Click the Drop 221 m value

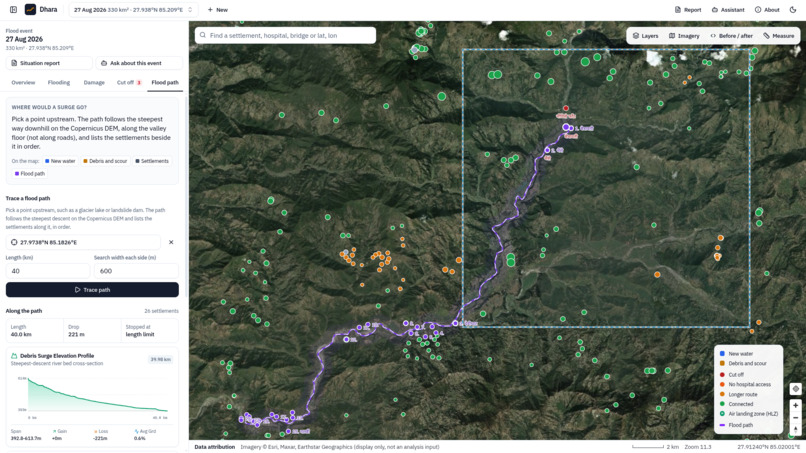(x=76, y=334)
